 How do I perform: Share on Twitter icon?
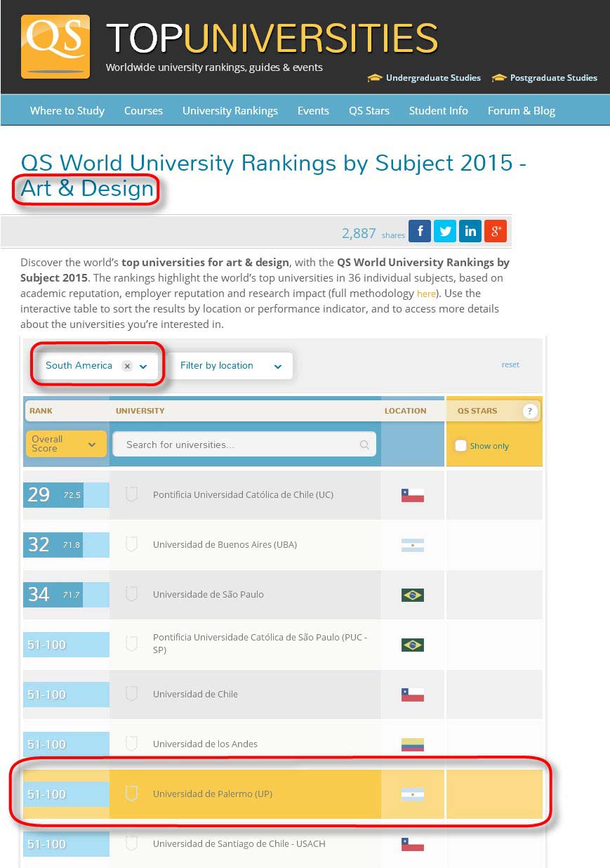(x=445, y=231)
